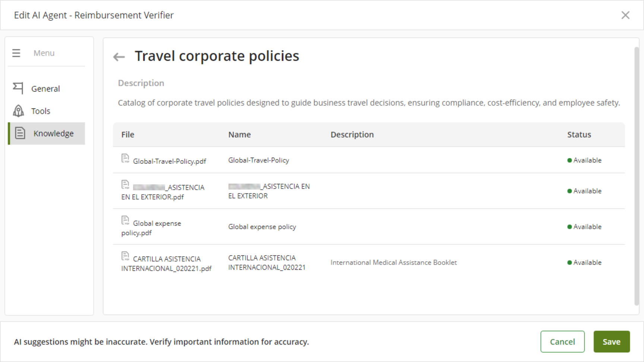The width and height of the screenshot is (644, 362).
Task: Click the CARTILLA ASISTENCIA INTERNACIONAL pdf file icon
Action: click(125, 256)
